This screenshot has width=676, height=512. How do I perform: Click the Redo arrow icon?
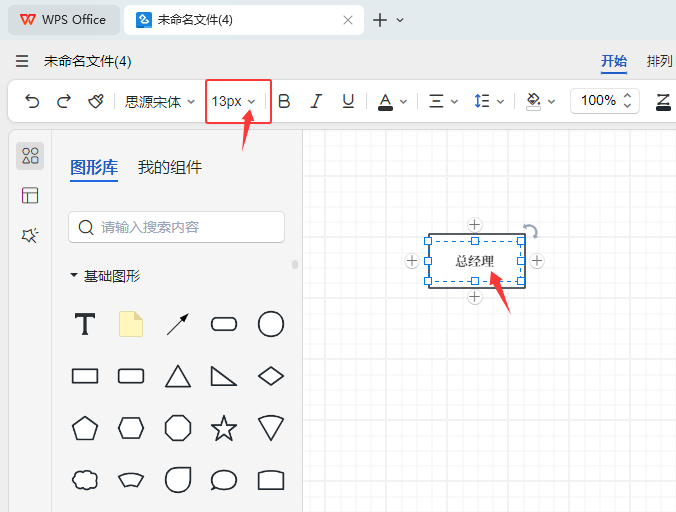click(x=64, y=101)
